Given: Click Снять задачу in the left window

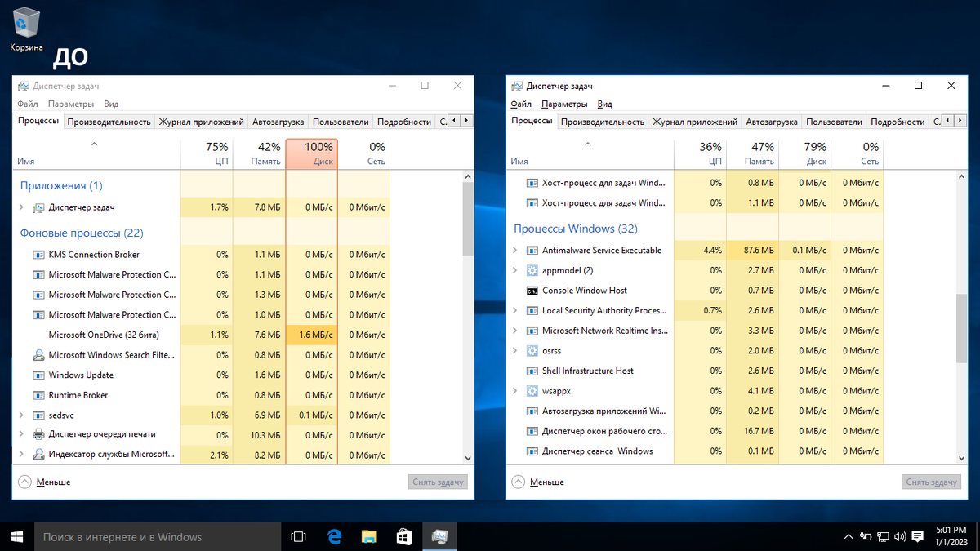Looking at the screenshot, I should (x=439, y=482).
